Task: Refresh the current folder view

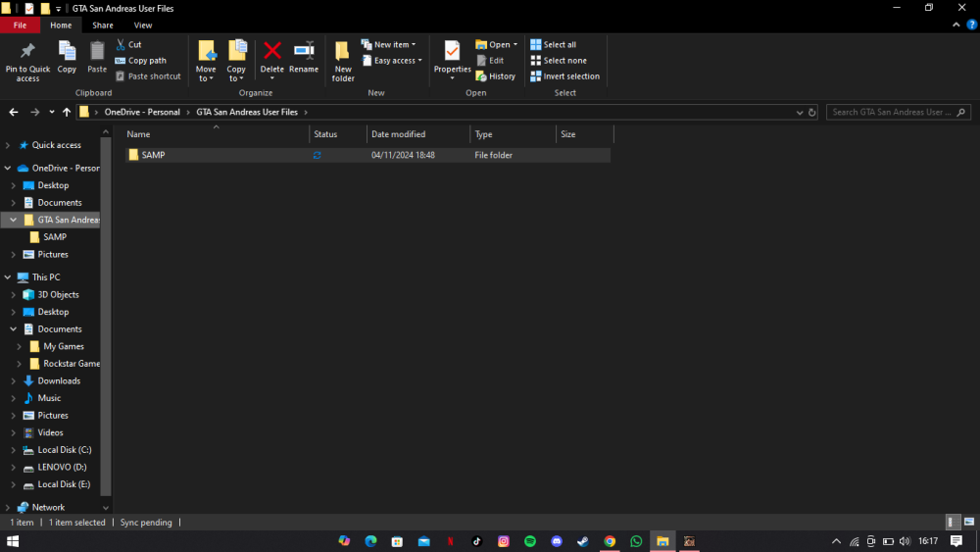Action: click(x=811, y=112)
